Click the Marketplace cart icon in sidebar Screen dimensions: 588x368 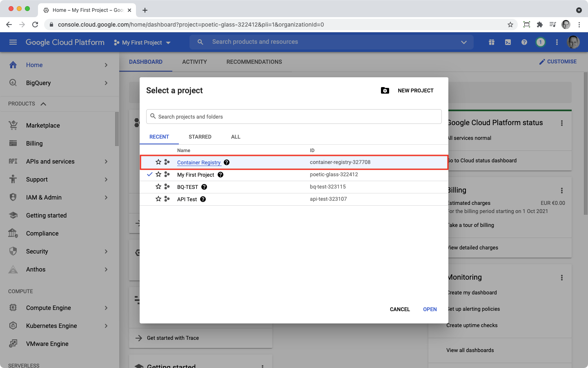tap(13, 125)
